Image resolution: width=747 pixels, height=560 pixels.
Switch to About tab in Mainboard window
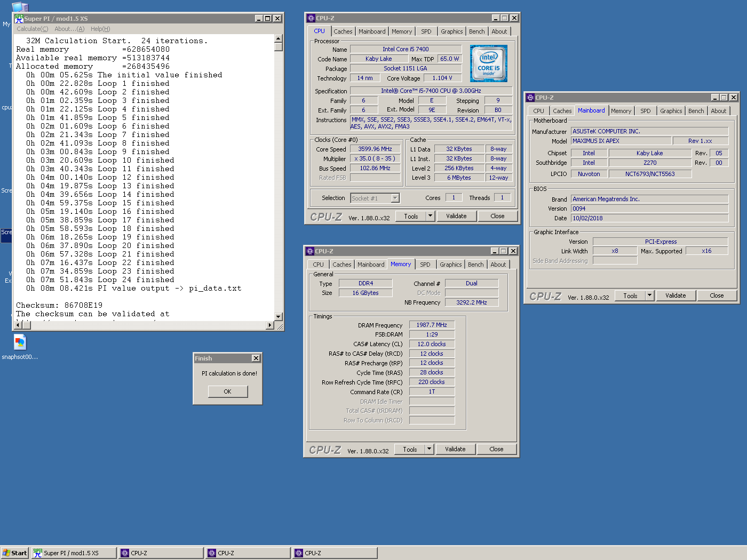(719, 111)
